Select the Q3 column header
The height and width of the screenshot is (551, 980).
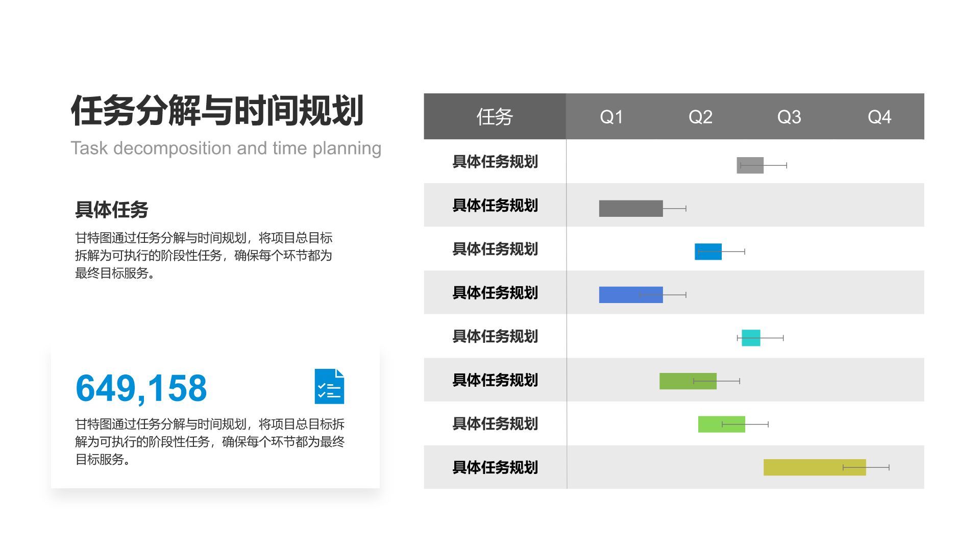(x=789, y=117)
